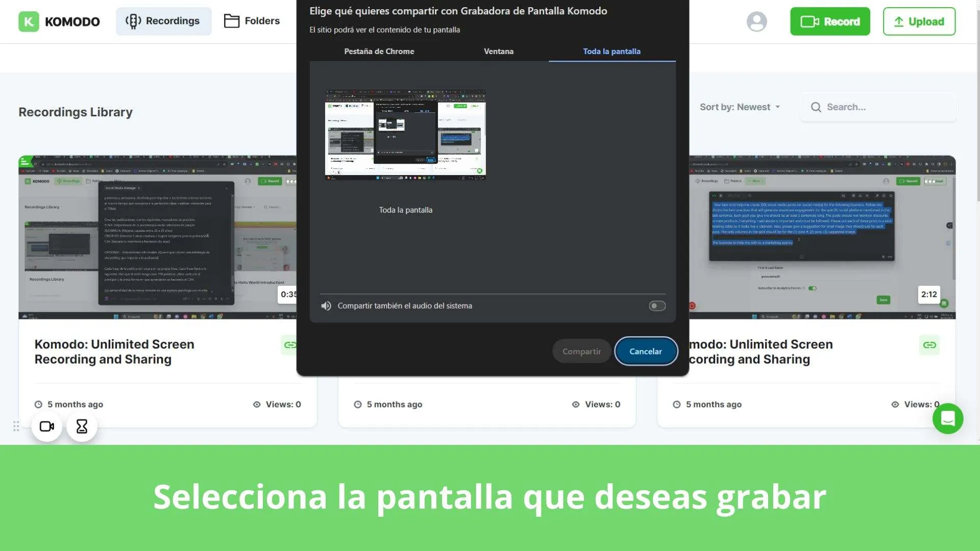Click the user profile icon

[x=756, y=21]
